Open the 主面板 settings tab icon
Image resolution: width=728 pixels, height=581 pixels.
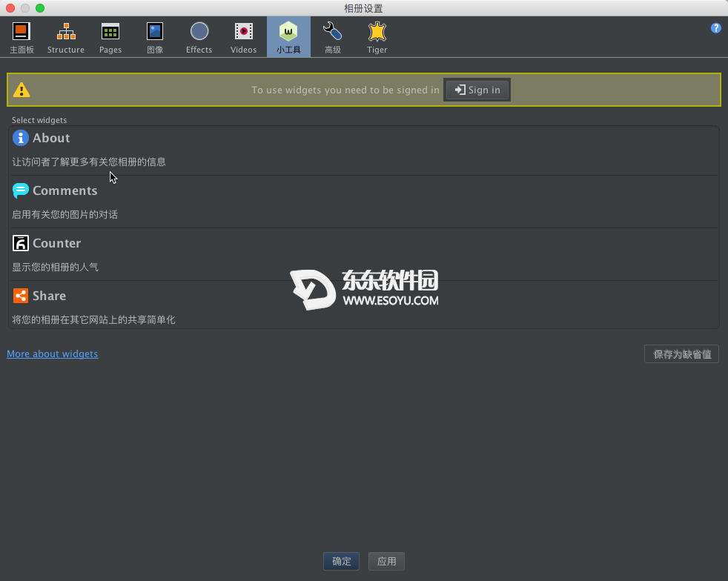(21, 32)
